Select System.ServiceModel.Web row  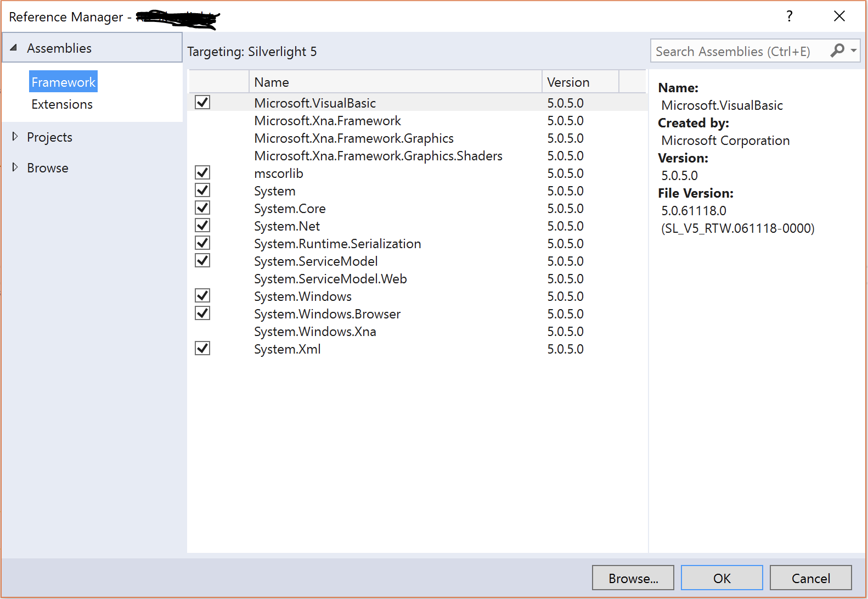418,279
